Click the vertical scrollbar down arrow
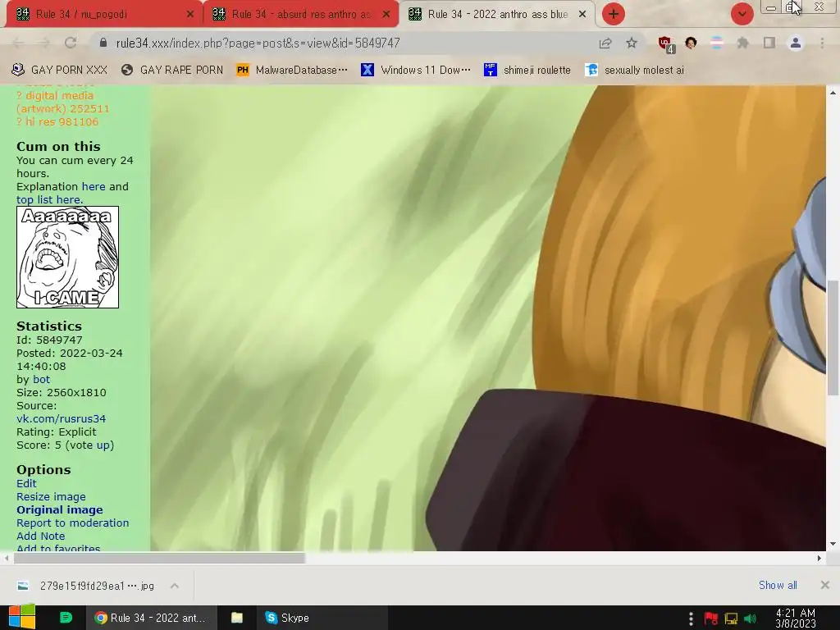 (833, 545)
